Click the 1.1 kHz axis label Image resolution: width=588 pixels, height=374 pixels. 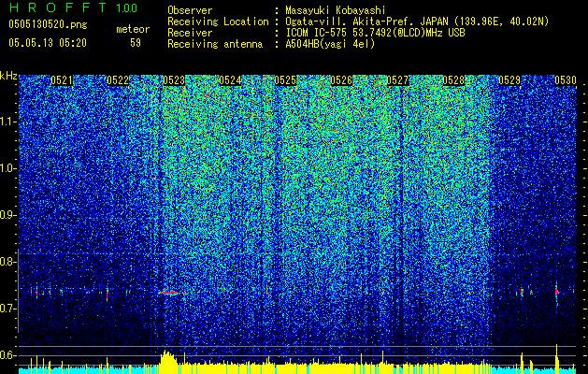point(8,122)
